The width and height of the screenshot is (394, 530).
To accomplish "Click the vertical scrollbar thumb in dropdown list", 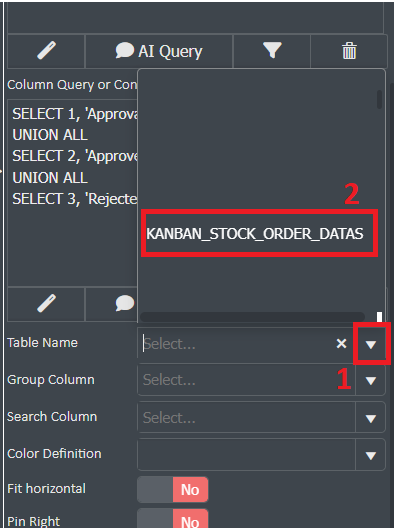I will pyautogui.click(x=379, y=99).
